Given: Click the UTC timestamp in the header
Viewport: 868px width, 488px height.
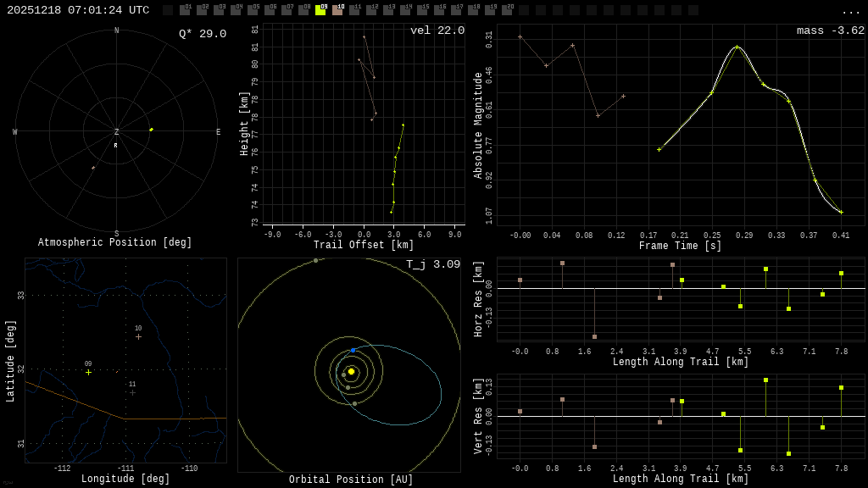Looking at the screenshot, I should pos(78,10).
